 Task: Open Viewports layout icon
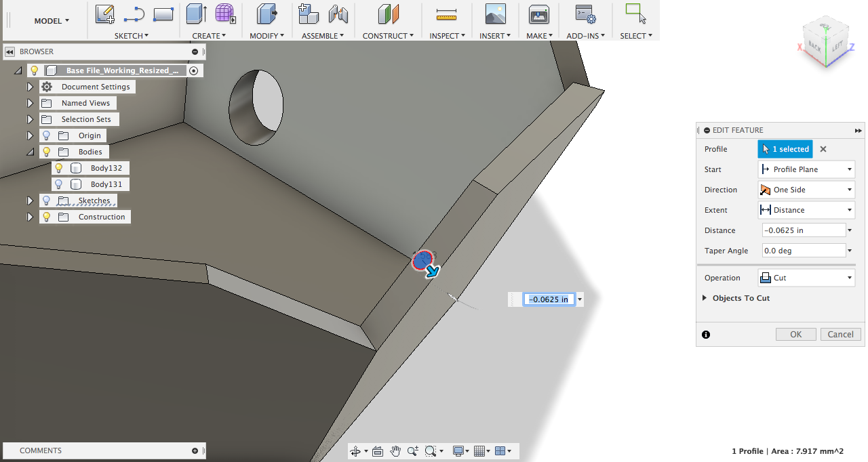[x=500, y=451]
